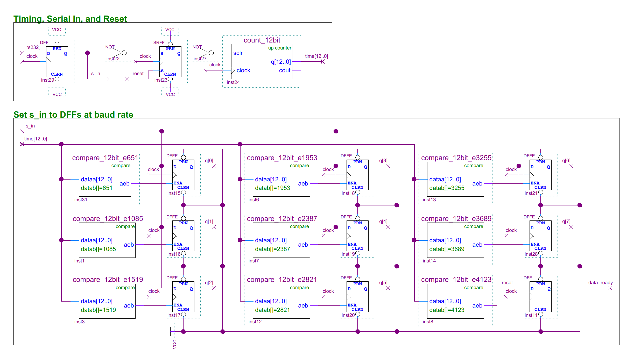Click the DFFE flip-flop inst21
The image size is (634, 364).
[x=540, y=175]
